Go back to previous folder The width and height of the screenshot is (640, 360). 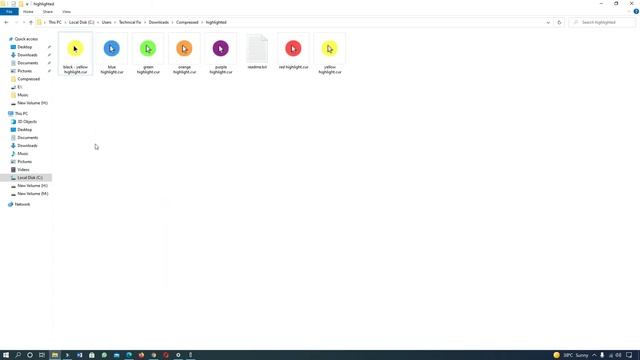(x=6, y=22)
